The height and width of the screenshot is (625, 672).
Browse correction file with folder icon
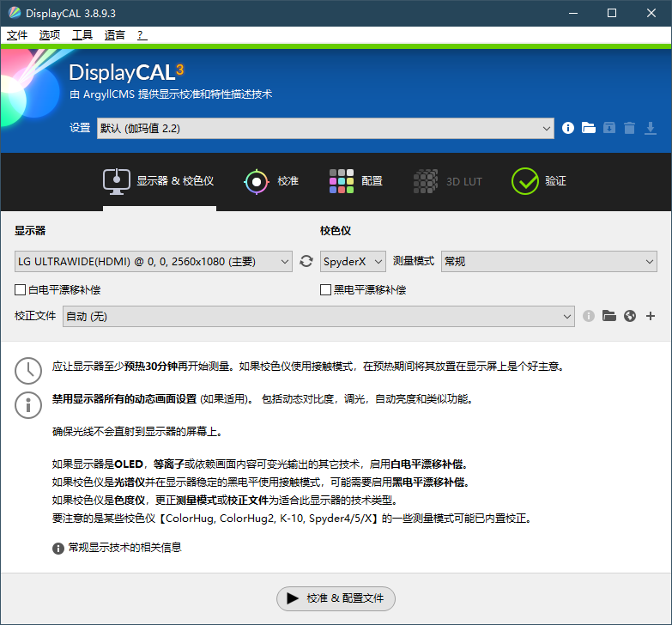609,316
